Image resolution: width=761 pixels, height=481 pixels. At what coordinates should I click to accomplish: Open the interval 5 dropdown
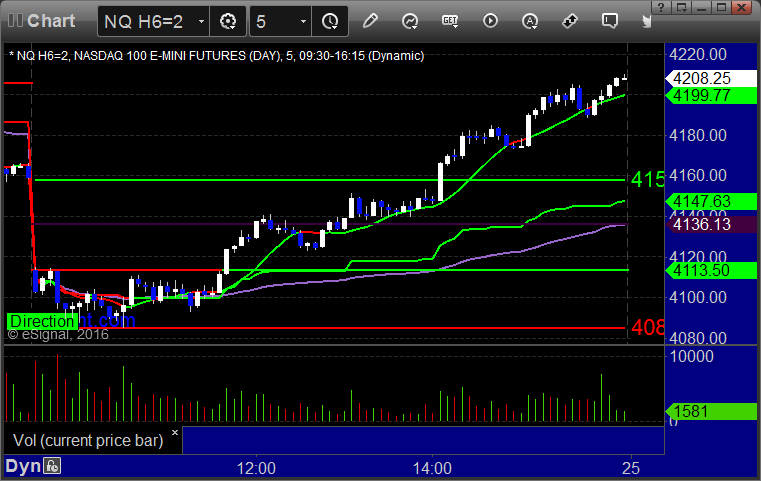(303, 21)
